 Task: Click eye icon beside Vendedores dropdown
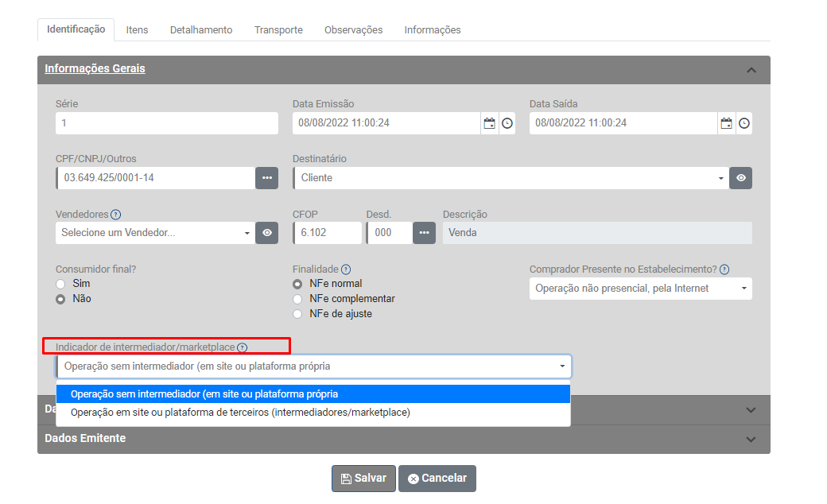266,233
